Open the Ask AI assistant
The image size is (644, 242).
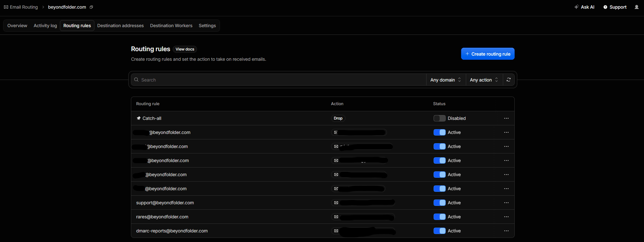[584, 7]
